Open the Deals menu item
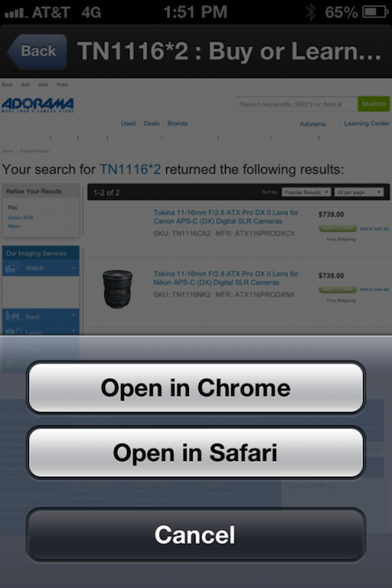 (x=151, y=123)
